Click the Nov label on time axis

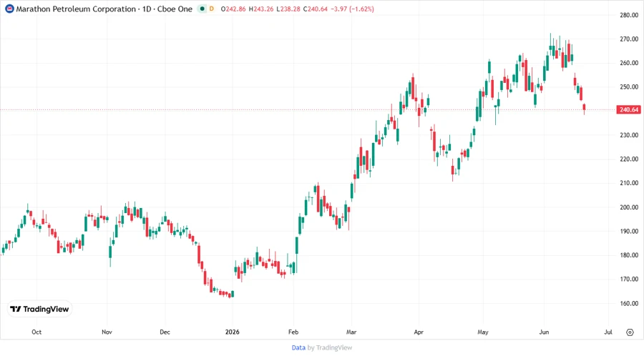click(107, 332)
